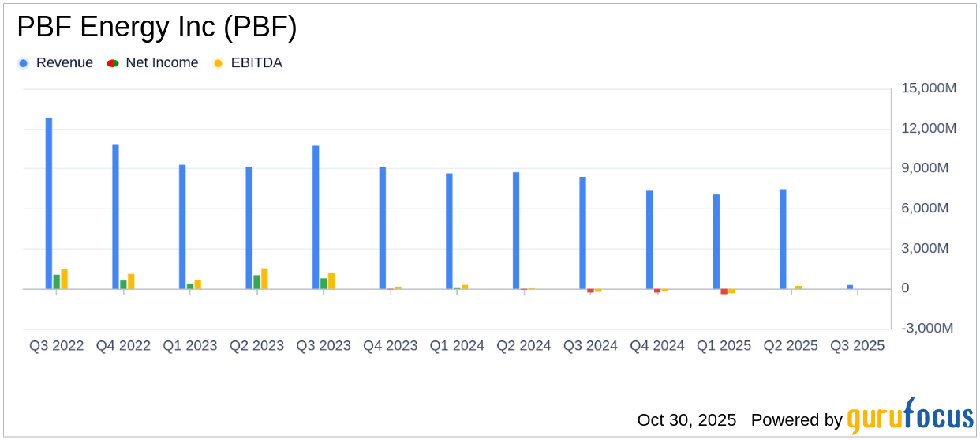The height and width of the screenshot is (440, 980).
Task: Toggle the Net Income legend marker
Action: pyautogui.click(x=112, y=63)
